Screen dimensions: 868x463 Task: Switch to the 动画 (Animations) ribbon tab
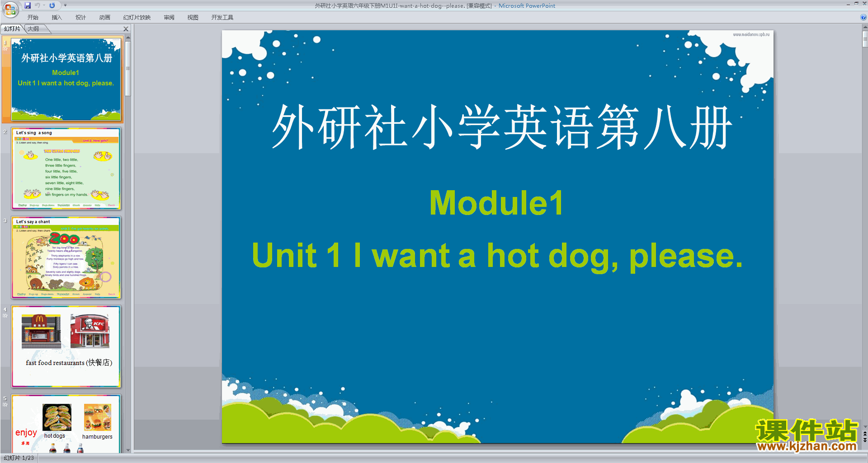point(104,18)
